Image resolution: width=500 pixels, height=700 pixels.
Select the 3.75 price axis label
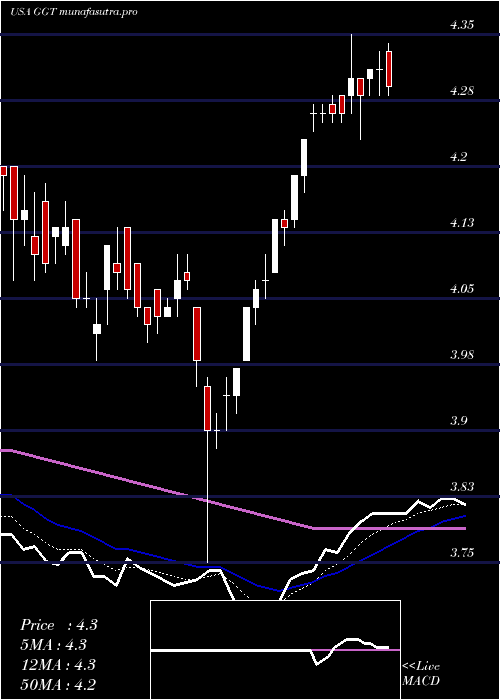pos(462,553)
